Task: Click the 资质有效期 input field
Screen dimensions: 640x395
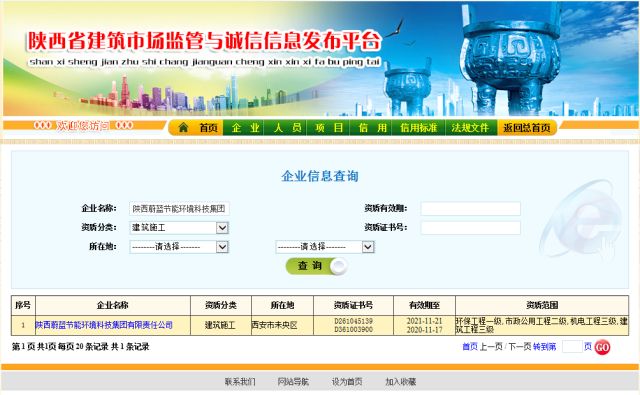Action: pyautogui.click(x=471, y=209)
